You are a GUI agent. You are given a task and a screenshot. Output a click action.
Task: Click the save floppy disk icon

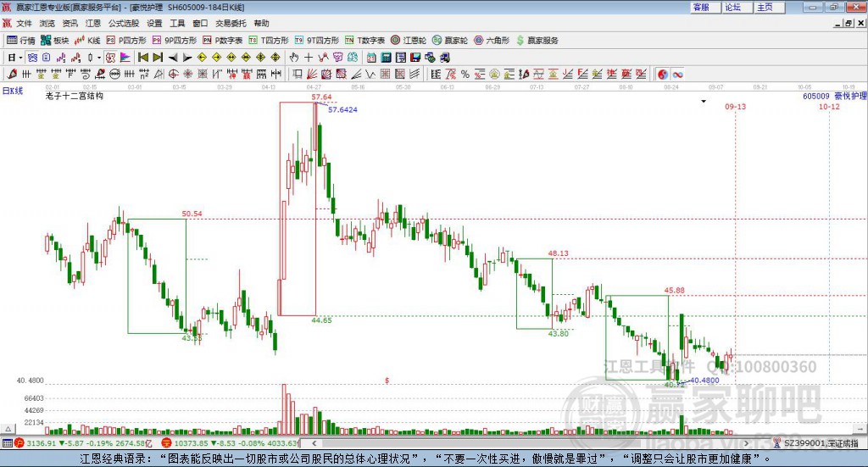point(415,58)
